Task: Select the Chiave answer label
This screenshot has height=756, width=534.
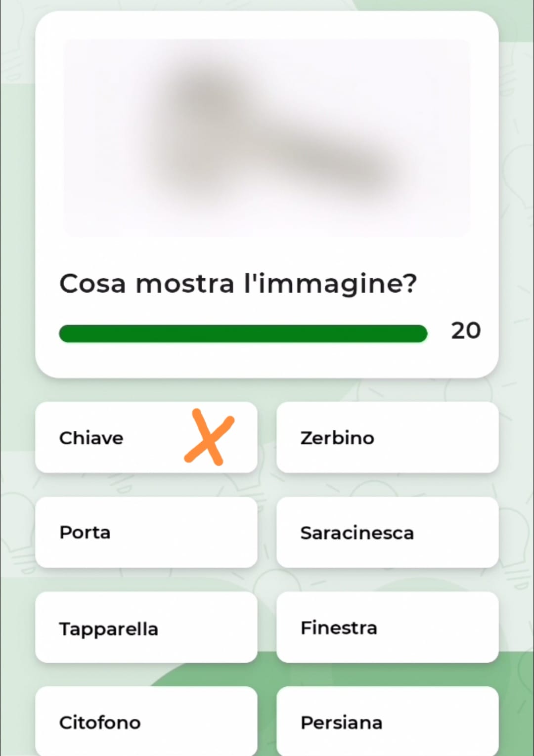Action: 91,438
